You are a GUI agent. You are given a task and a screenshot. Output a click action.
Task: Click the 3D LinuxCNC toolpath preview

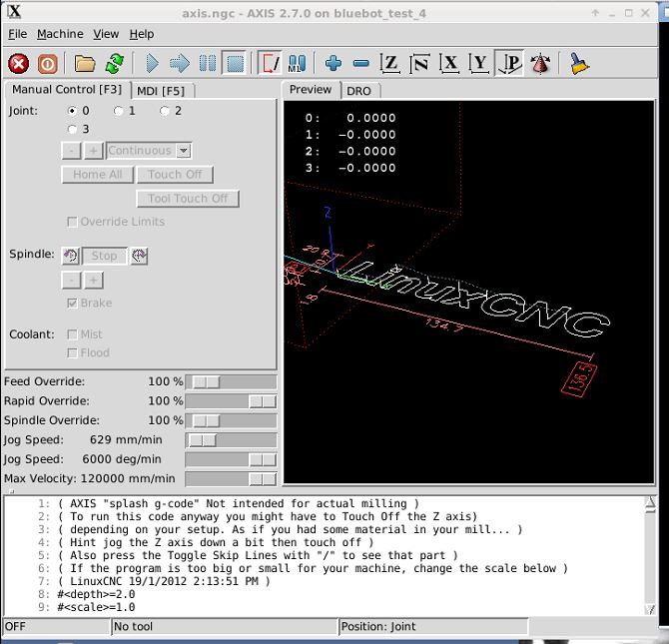point(468,292)
